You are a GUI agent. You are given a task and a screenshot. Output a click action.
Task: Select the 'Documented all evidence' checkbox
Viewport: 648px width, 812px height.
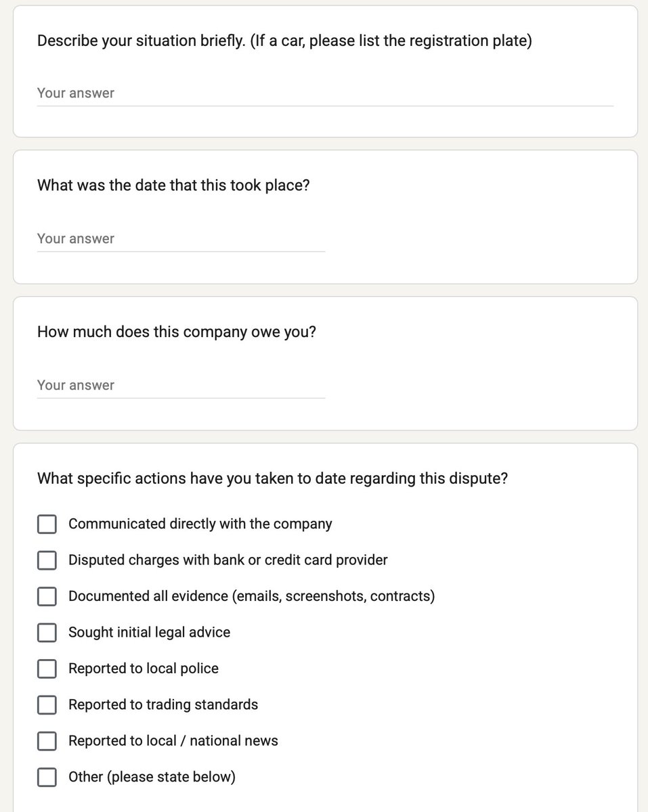[47, 596]
